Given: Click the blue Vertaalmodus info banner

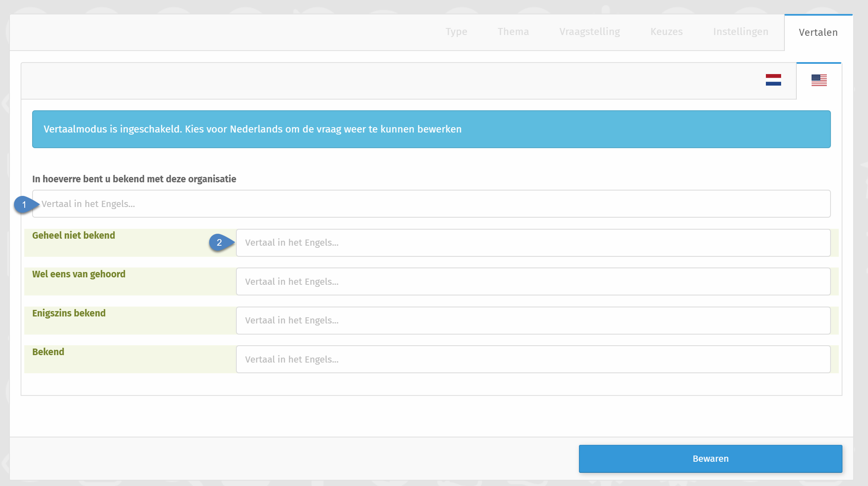Looking at the screenshot, I should tap(431, 129).
